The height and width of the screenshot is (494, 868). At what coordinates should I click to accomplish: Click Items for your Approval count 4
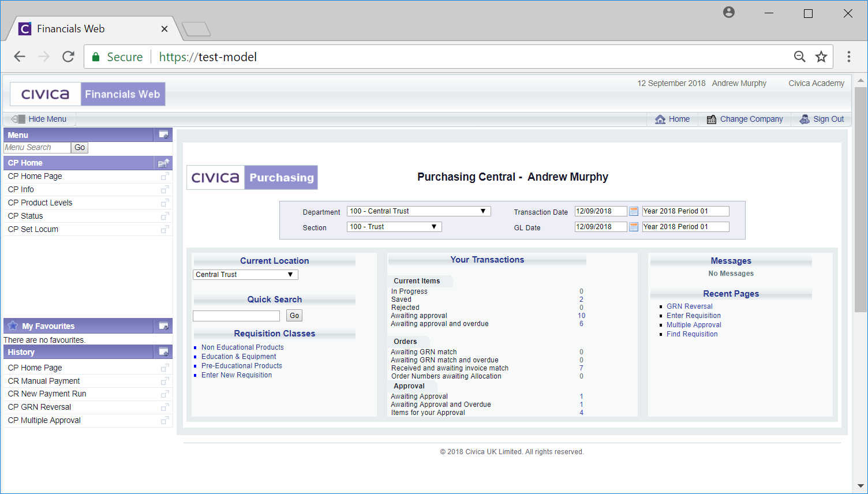(x=581, y=413)
